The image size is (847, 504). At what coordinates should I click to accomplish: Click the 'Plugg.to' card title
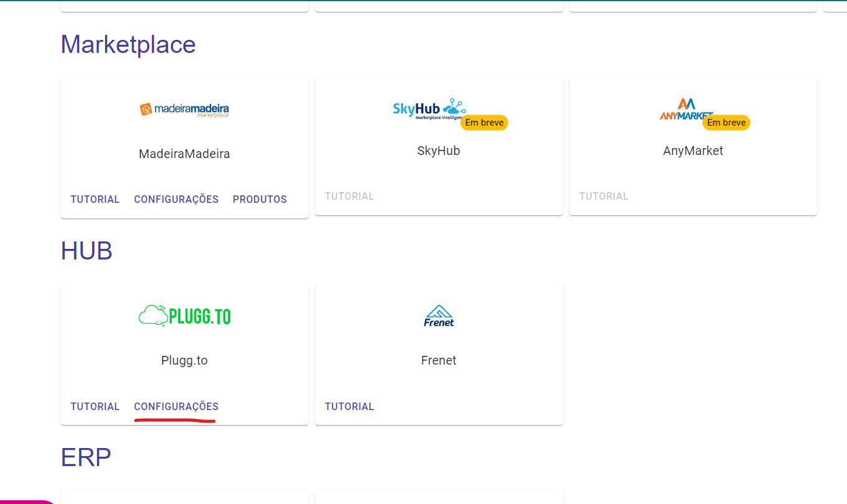tap(184, 360)
